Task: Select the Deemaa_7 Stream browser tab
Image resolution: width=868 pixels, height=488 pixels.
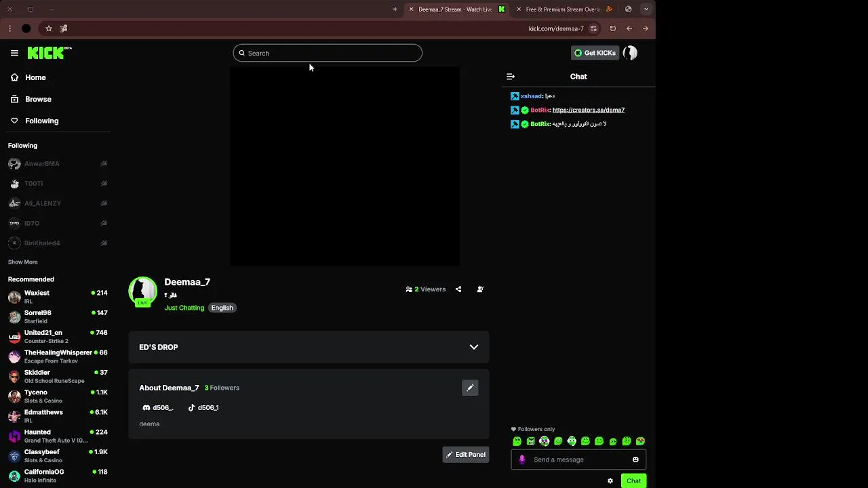Action: (456, 9)
